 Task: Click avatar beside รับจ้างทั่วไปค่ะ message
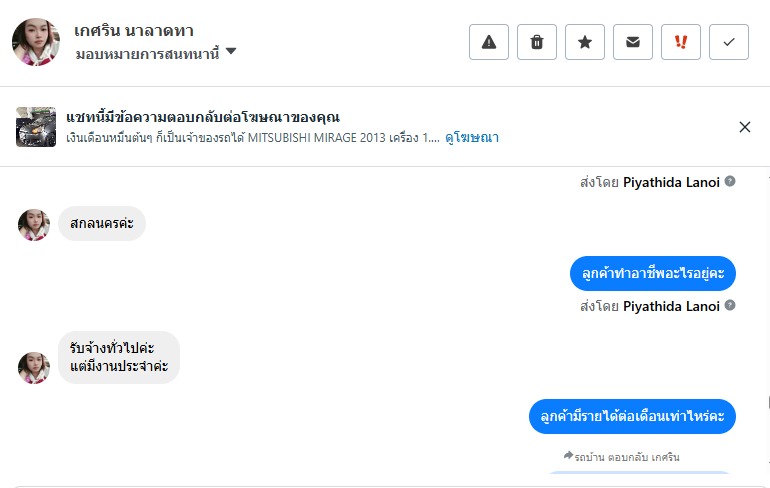point(34,367)
